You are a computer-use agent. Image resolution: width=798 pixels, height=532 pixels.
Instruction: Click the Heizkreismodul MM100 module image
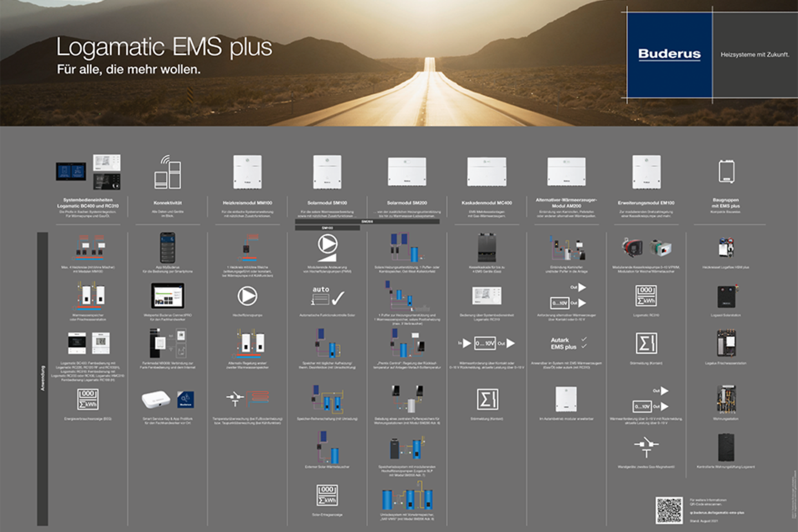click(247, 172)
